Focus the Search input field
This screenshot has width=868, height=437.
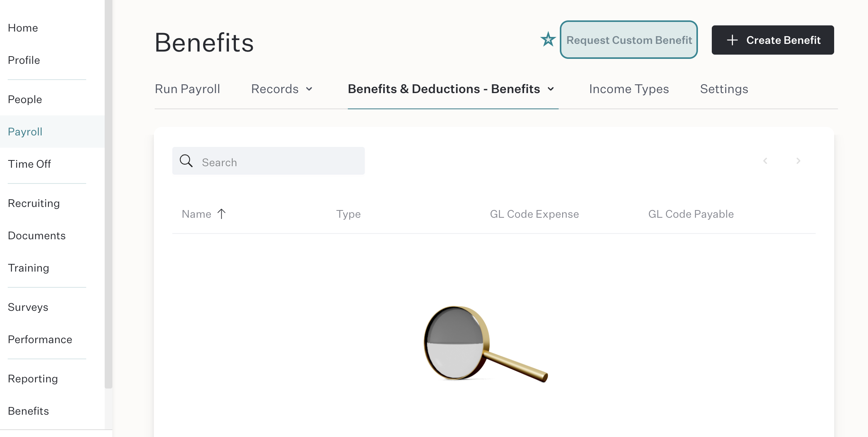[269, 161]
